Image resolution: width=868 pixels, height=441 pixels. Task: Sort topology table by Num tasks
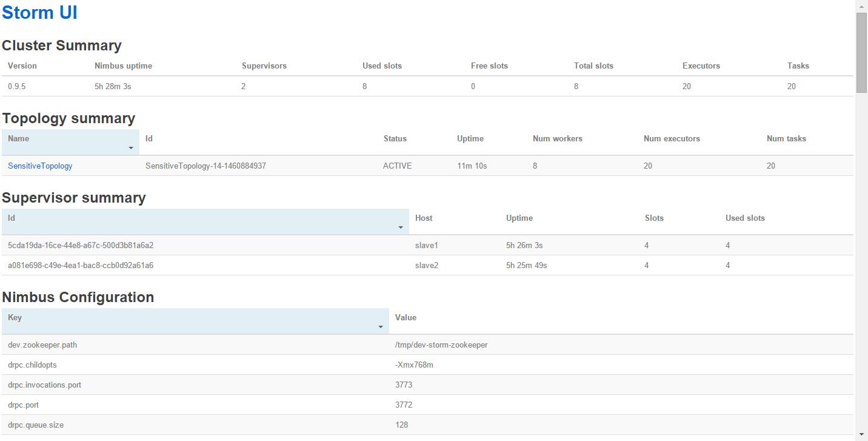point(786,139)
